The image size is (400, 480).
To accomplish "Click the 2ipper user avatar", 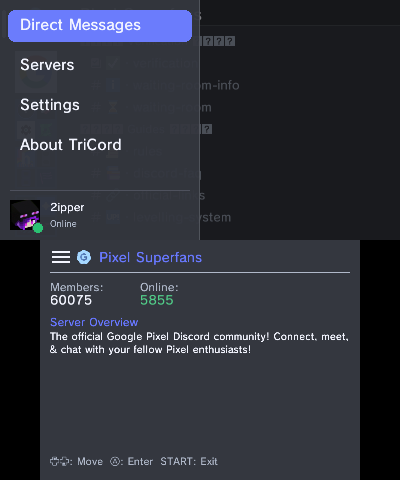I will pos(25,215).
